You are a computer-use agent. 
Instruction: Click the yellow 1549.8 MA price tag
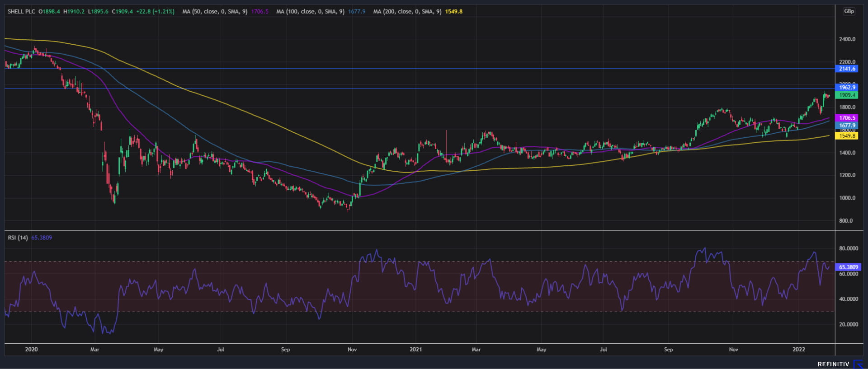[846, 135]
